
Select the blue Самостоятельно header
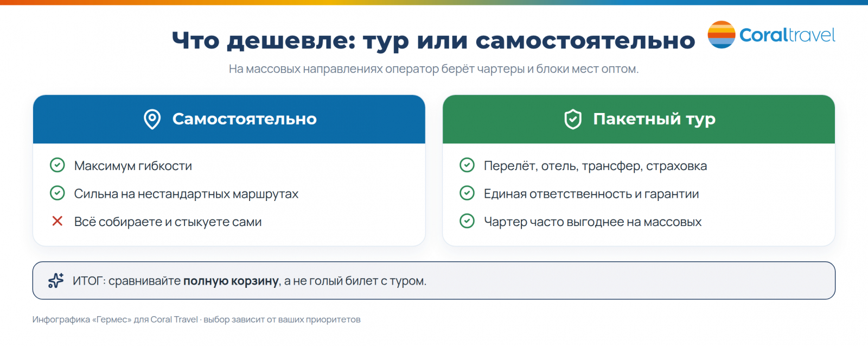click(229, 119)
